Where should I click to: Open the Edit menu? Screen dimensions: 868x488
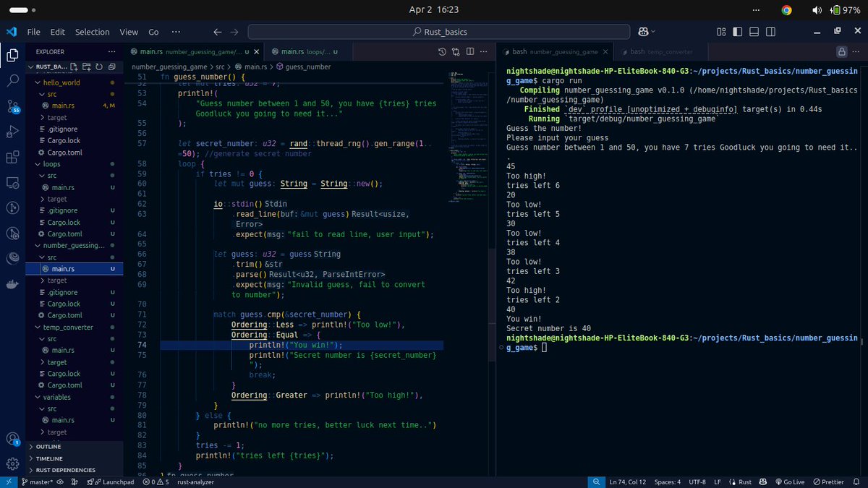(x=58, y=32)
